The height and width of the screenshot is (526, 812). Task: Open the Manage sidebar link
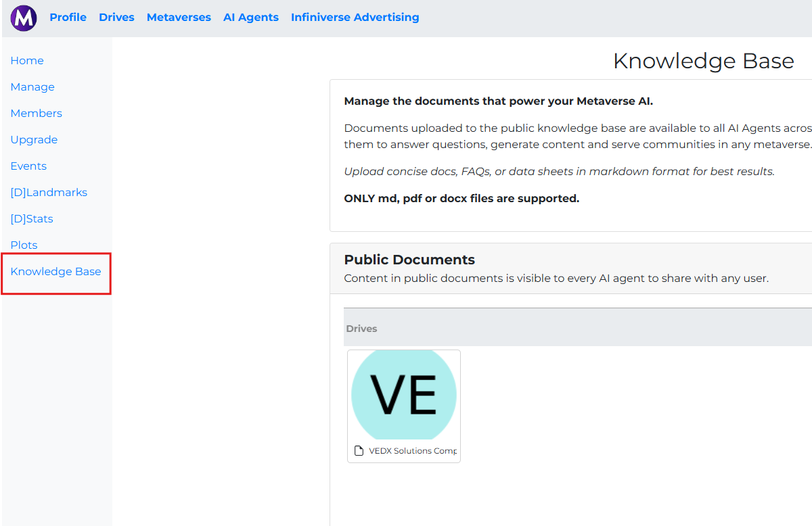(x=32, y=87)
